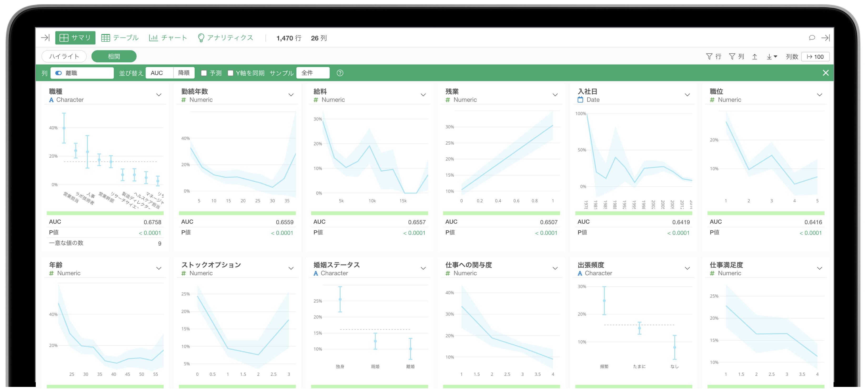Image resolution: width=868 pixels, height=389 pixels.
Task: Click AUC value 0.6507 in 残業 card
Action: coord(549,222)
